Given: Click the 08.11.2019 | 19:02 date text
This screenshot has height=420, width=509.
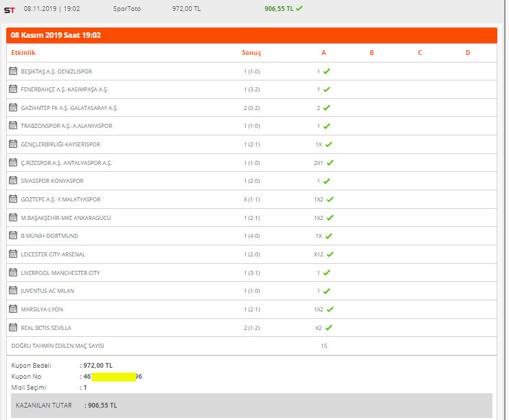Looking at the screenshot, I should pos(52,9).
